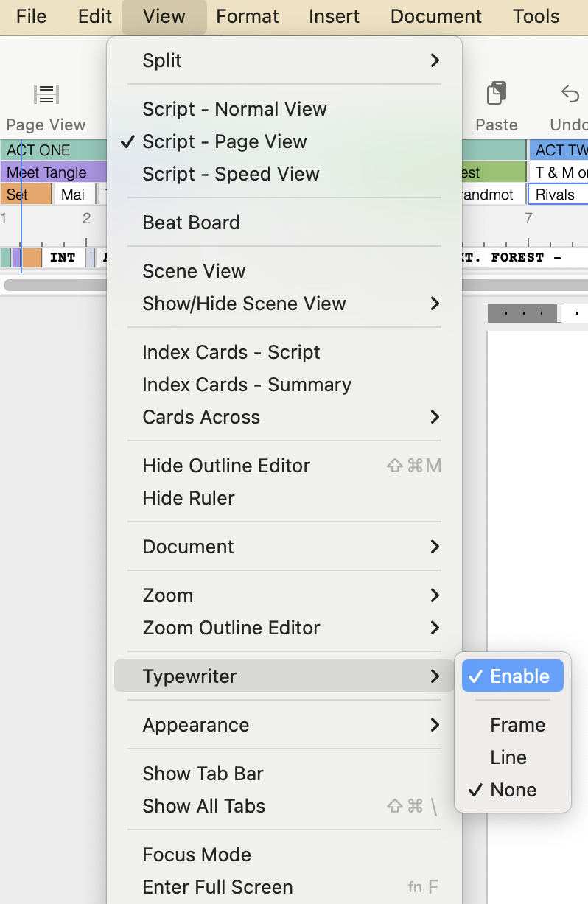Open Index Cards - Script view
The height and width of the screenshot is (904, 588).
point(284,352)
